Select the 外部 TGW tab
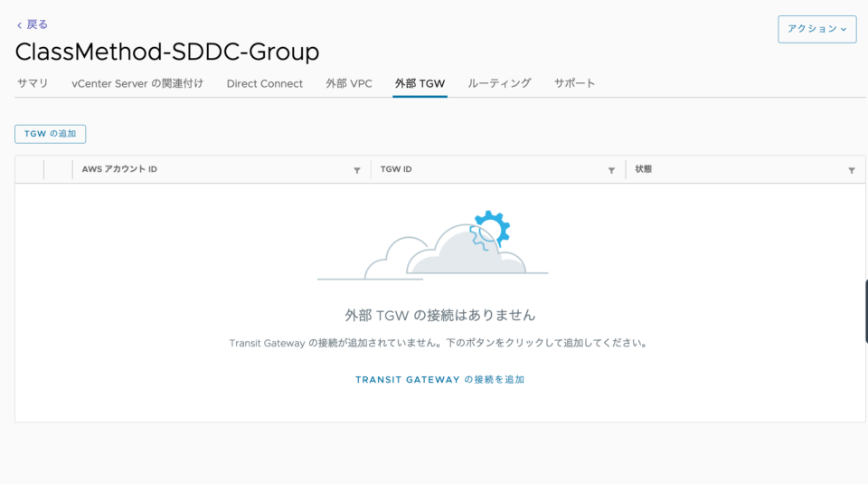The width and height of the screenshot is (868, 484). pos(420,83)
